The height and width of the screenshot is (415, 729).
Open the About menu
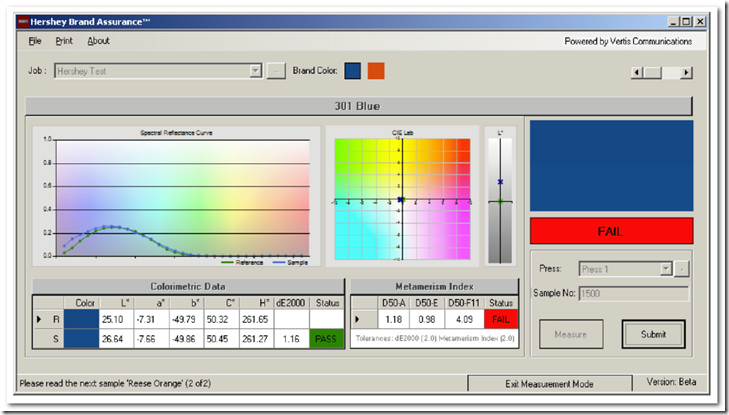click(x=99, y=41)
